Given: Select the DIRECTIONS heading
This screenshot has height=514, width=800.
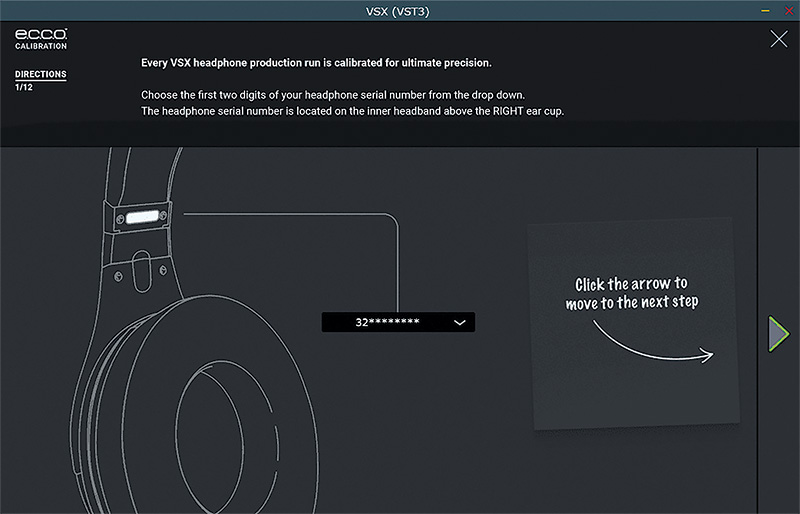Looking at the screenshot, I should click(40, 74).
